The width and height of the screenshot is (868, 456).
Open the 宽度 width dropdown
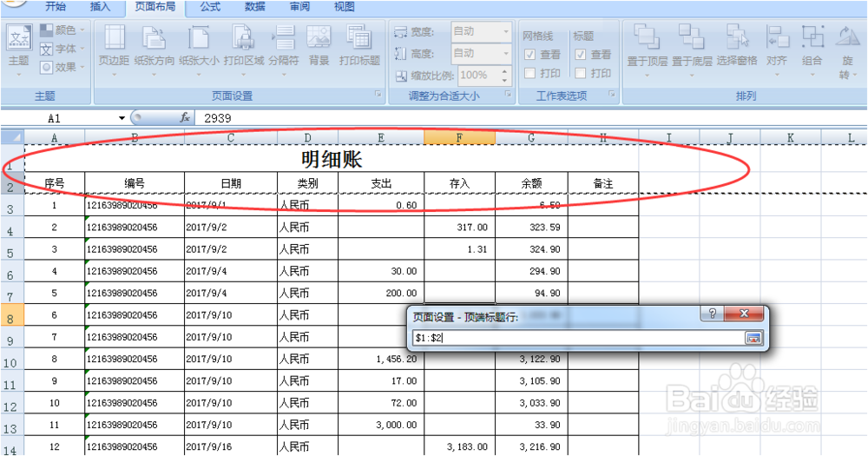click(x=505, y=31)
